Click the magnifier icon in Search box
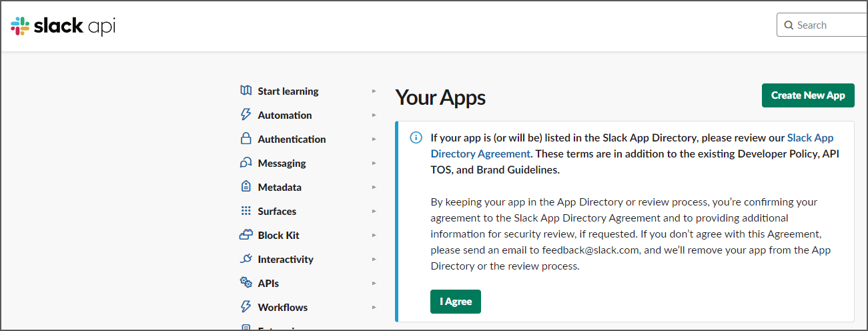Viewport: 868px width, 331px height. click(x=789, y=25)
